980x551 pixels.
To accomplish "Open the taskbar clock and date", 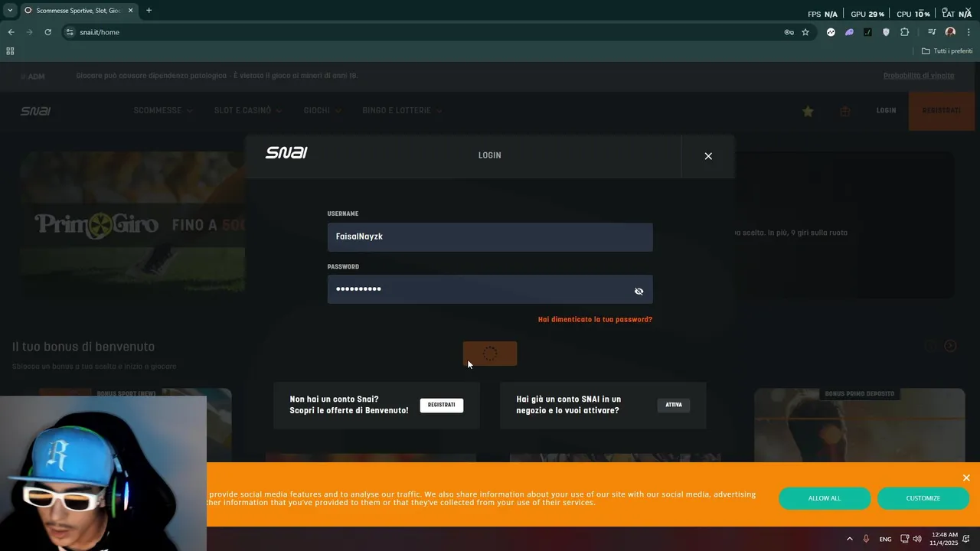I will [x=944, y=539].
